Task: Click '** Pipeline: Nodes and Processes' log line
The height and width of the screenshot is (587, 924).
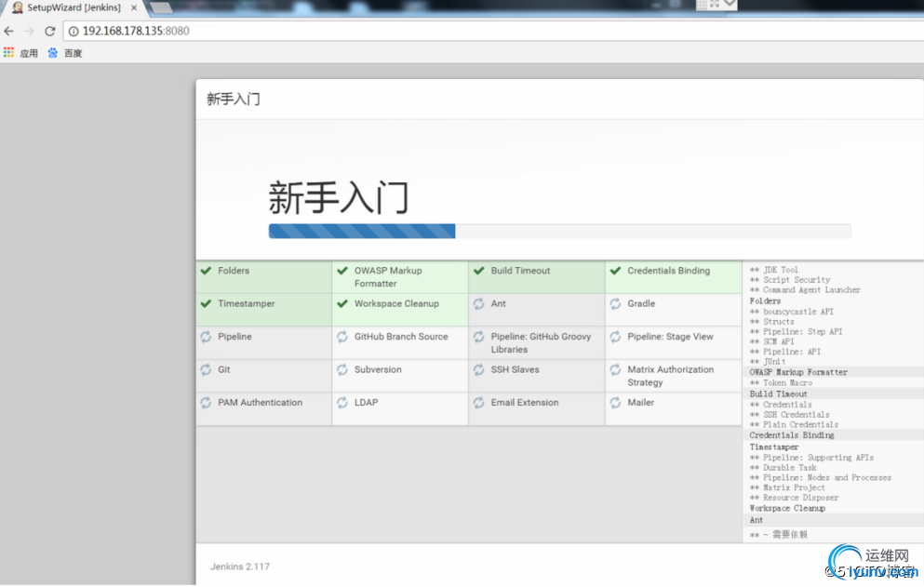Action: 821,477
